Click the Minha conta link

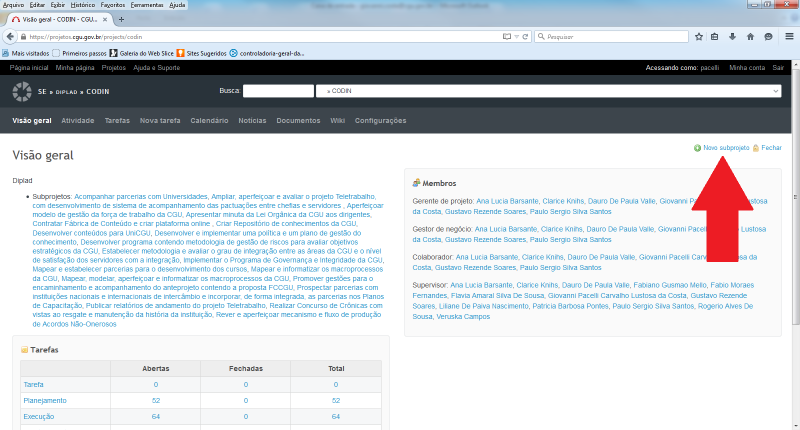[x=746, y=67]
